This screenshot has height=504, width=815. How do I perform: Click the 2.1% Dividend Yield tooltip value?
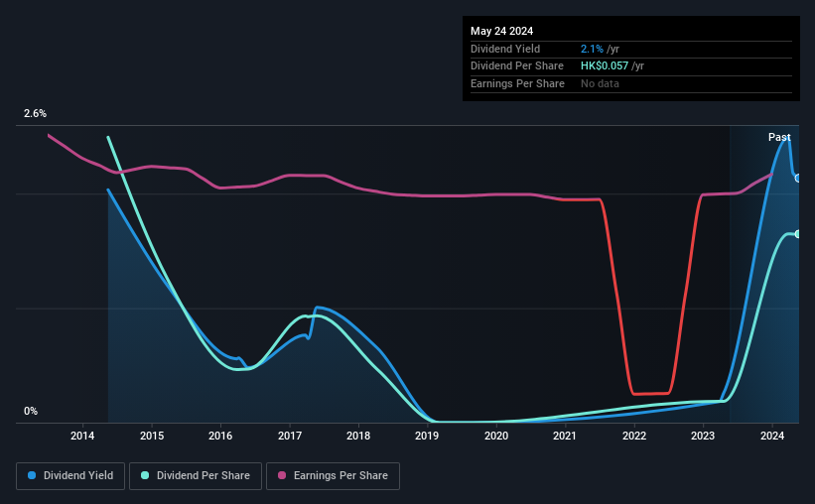tap(592, 49)
